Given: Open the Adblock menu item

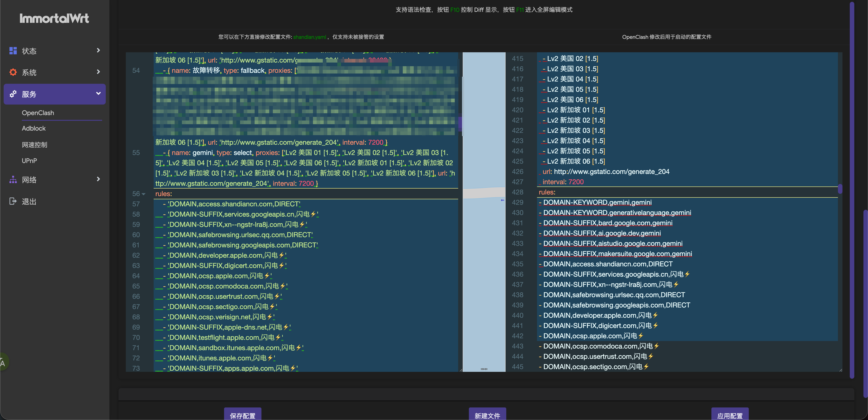Looking at the screenshot, I should coord(34,129).
